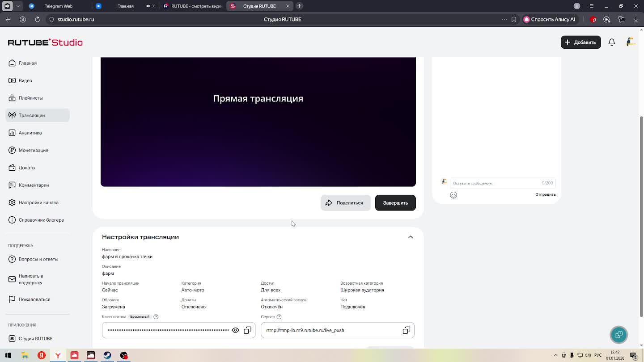Click the Комментарии speech bubble icon
This screenshot has height=362, width=644.
pyautogui.click(x=12, y=185)
